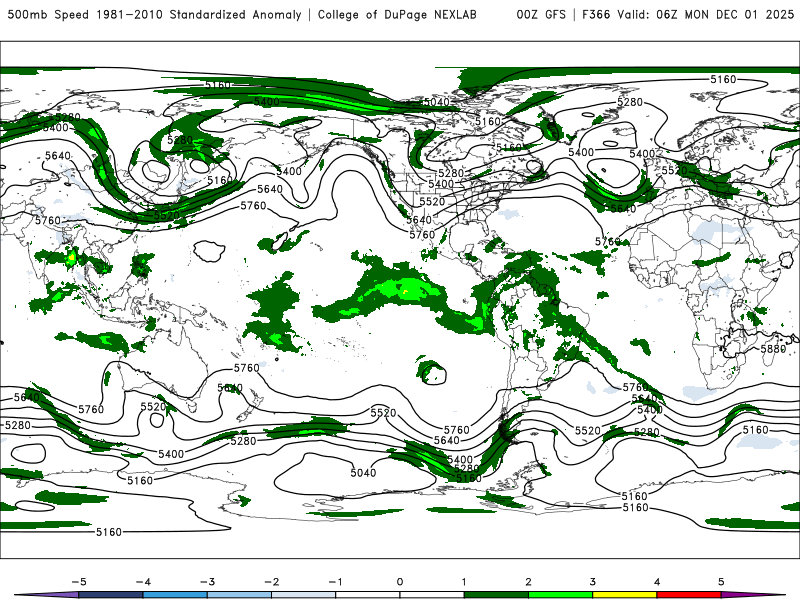
Task: Click the navy -5 to -4 colorbar segment
Action: tap(111, 595)
